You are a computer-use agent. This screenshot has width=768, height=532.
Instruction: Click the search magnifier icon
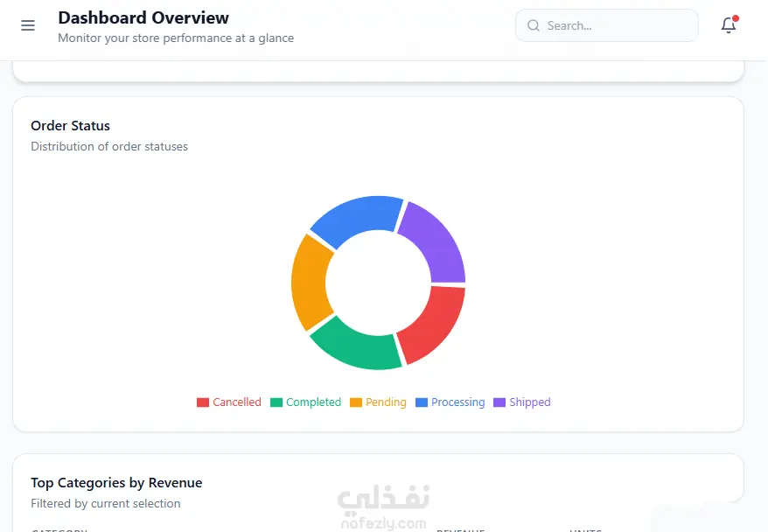[x=534, y=25]
